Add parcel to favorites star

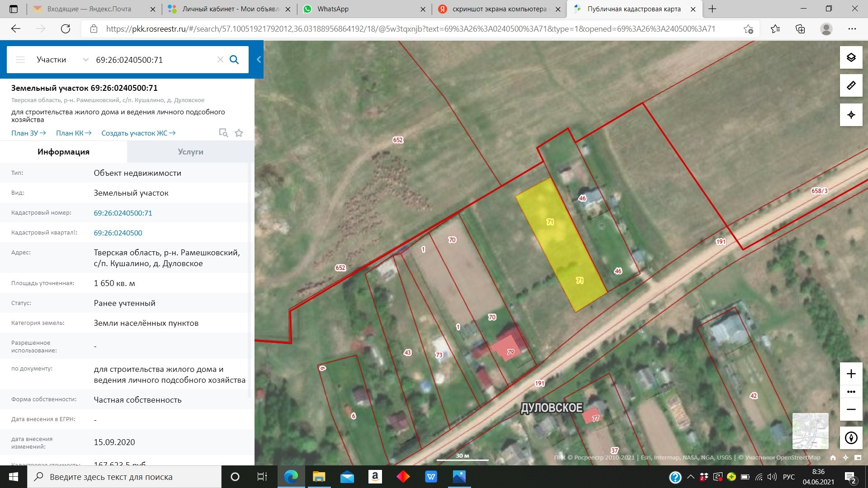coord(239,133)
